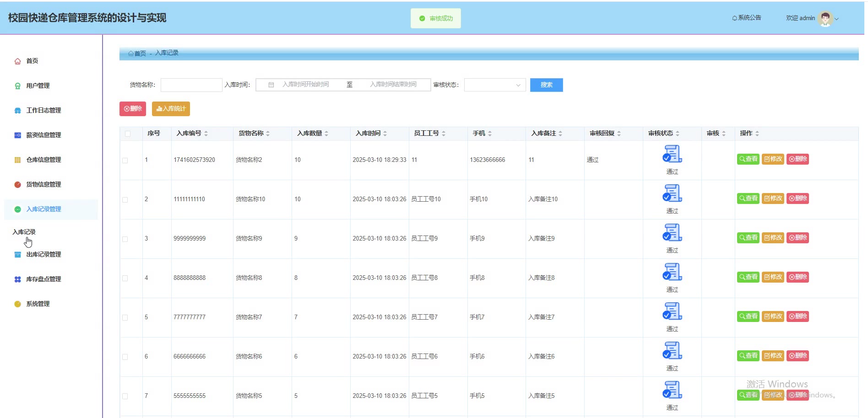The height and width of the screenshot is (418, 868).
Task: Click the goods name input field
Action: 191,85
